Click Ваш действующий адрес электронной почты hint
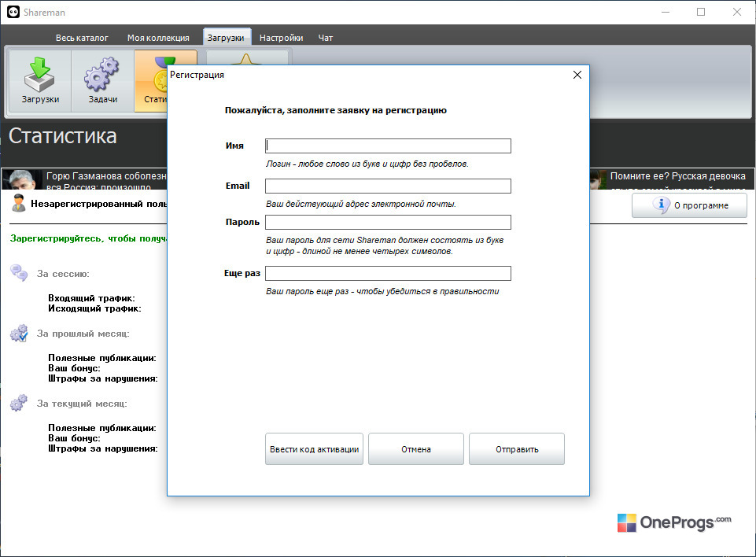 [360, 204]
